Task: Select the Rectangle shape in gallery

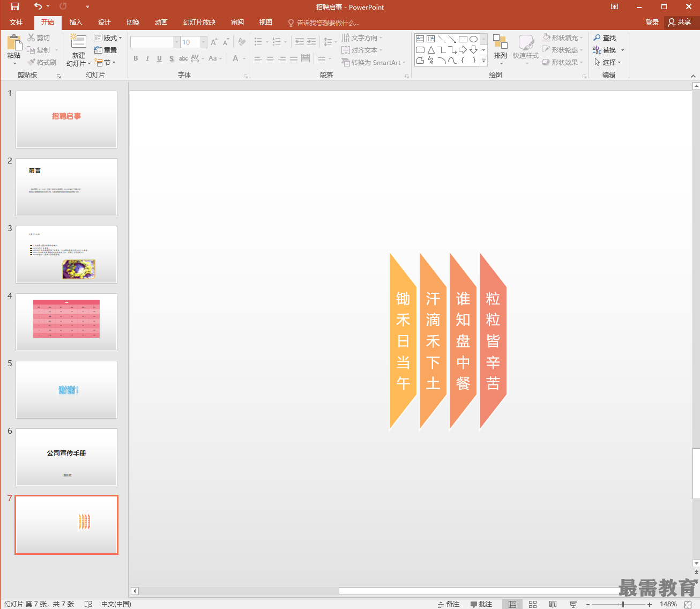Action: [x=463, y=39]
